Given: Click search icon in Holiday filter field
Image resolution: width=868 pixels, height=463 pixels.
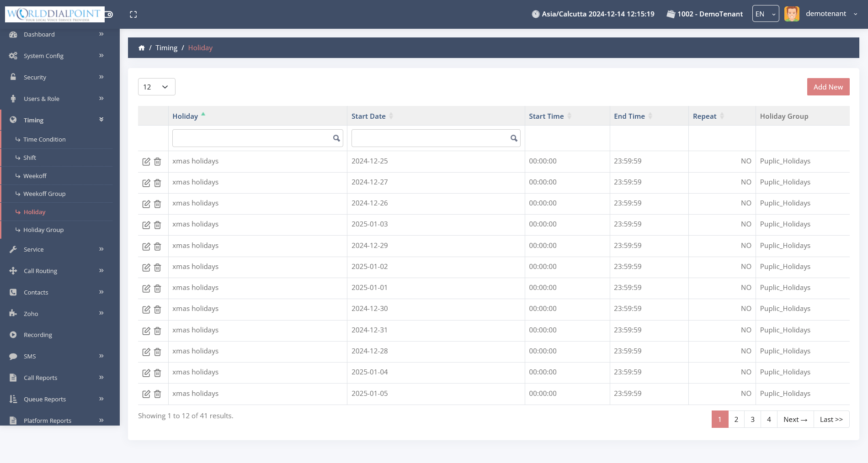Looking at the screenshot, I should pos(336,138).
